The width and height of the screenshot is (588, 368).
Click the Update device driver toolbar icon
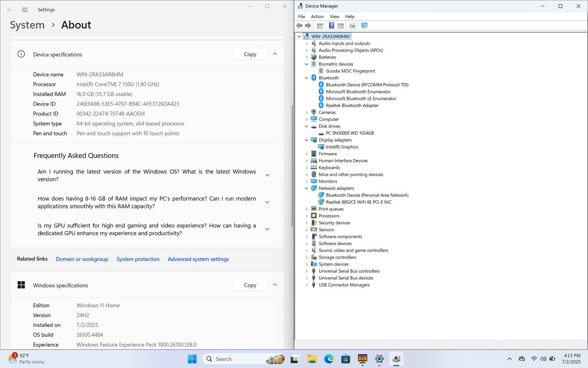click(x=352, y=25)
